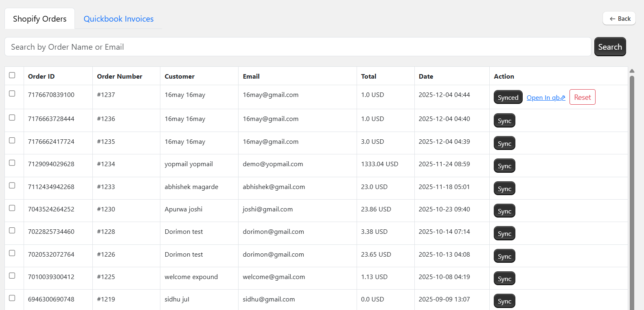This screenshot has width=644, height=310.
Task: Sync order #1236
Action: [504, 121]
